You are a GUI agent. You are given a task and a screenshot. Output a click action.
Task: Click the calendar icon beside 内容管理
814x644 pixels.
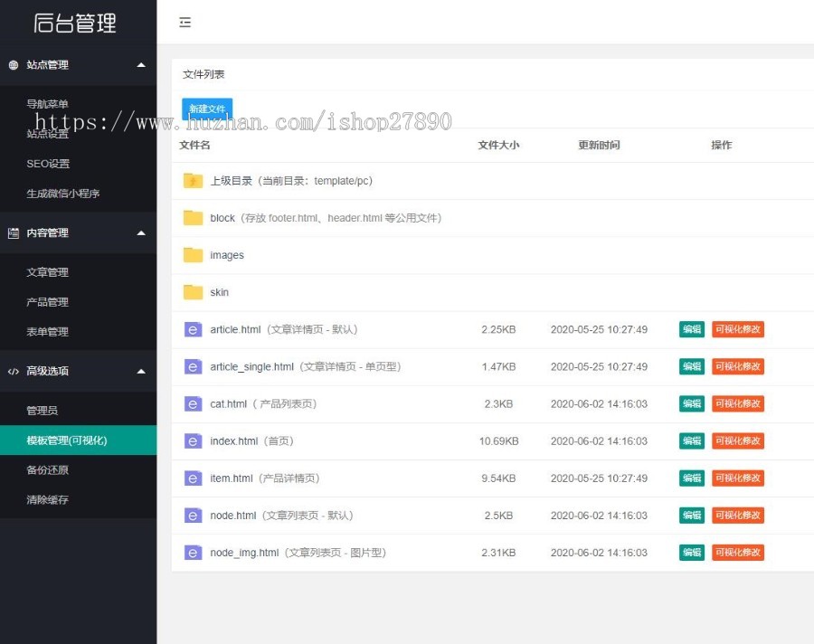point(14,233)
